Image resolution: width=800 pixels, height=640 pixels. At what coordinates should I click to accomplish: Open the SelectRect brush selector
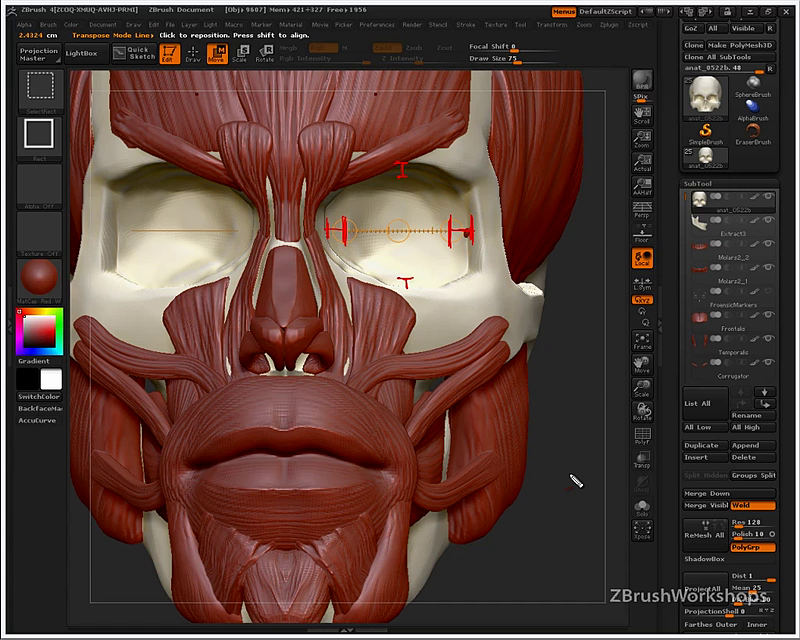click(x=40, y=92)
